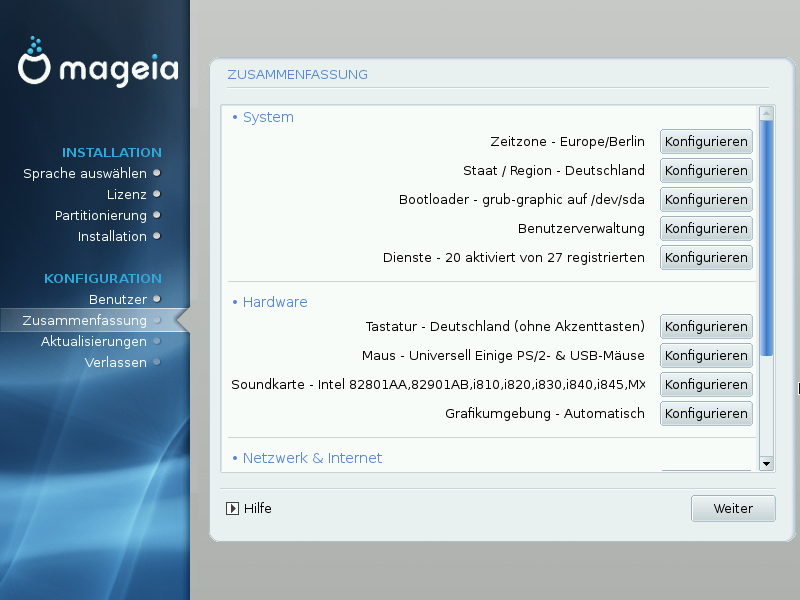This screenshot has width=800, height=600.
Task: Click the step dot next to Benutzer
Action: (x=158, y=299)
